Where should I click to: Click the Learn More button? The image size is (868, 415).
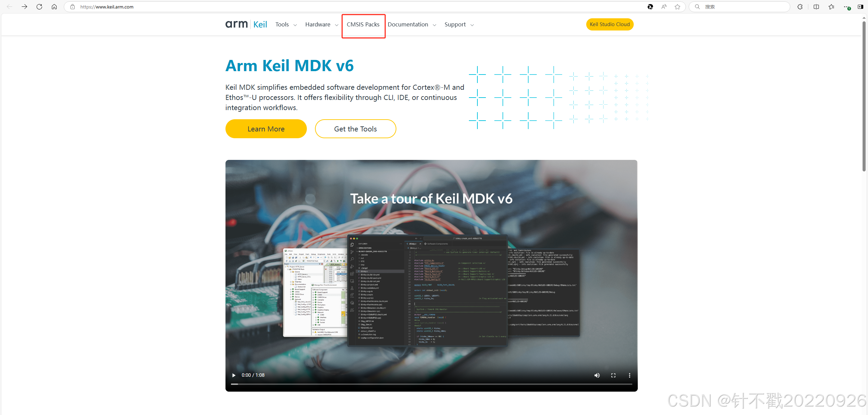pyautogui.click(x=266, y=129)
